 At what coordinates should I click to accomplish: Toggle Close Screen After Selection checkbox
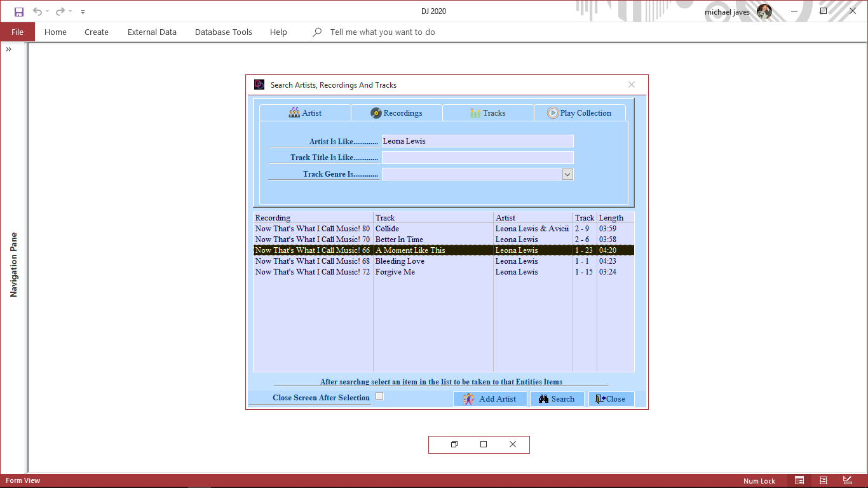coord(379,396)
